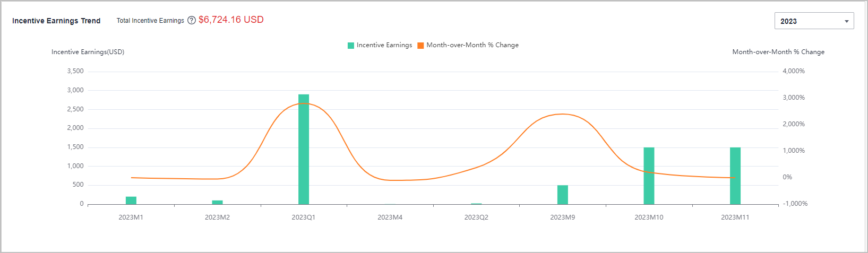
Task: Click the 2023M9 axis label
Action: pos(563,217)
